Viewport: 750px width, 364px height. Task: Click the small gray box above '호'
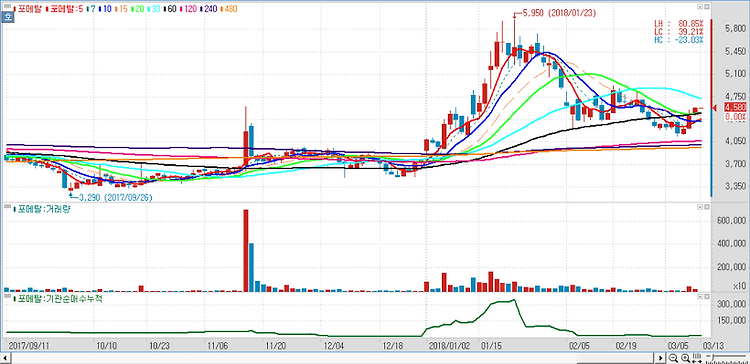click(x=7, y=6)
